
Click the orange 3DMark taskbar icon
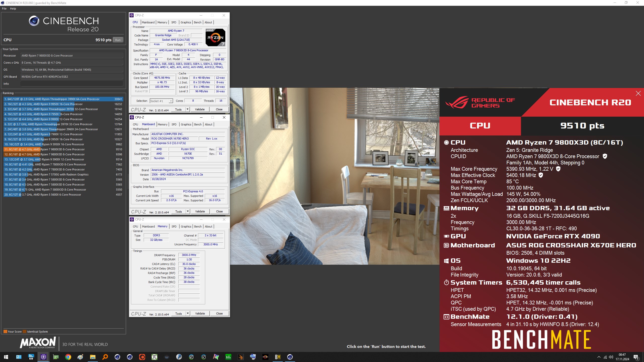241,357
